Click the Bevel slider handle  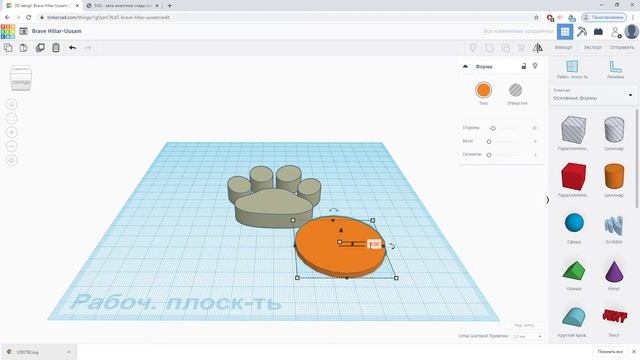[489, 141]
